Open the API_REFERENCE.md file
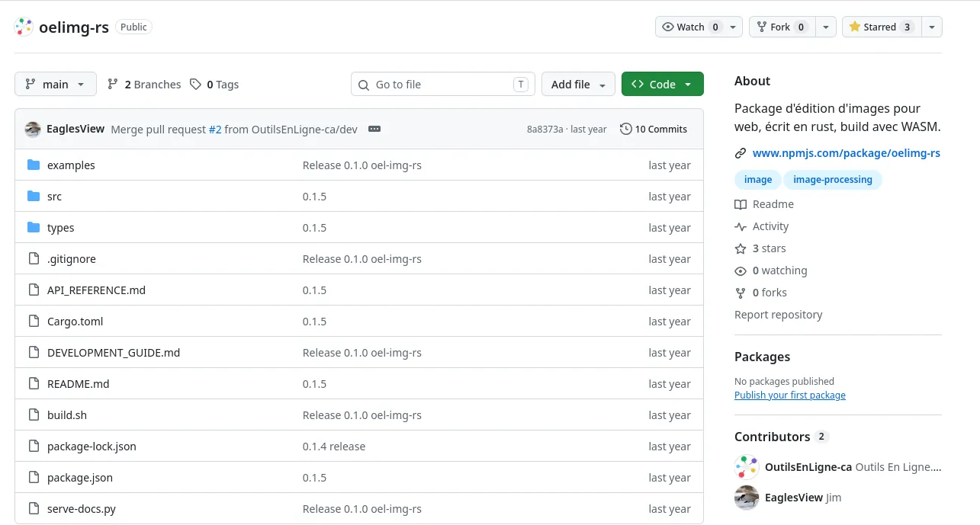 (x=96, y=290)
